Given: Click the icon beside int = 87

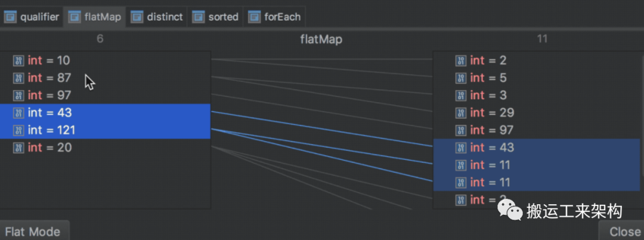Looking at the screenshot, I should coord(18,78).
